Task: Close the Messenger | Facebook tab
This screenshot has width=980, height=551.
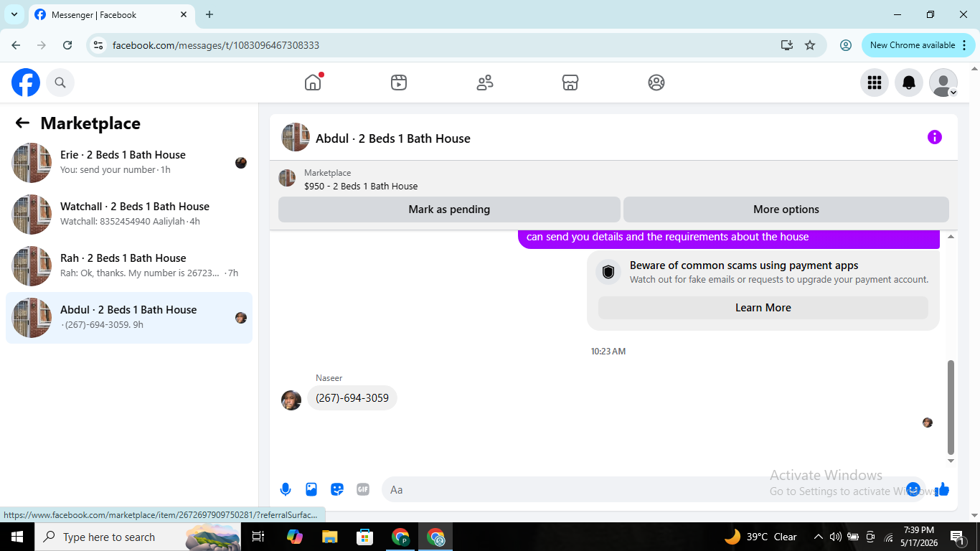Action: 184,14
